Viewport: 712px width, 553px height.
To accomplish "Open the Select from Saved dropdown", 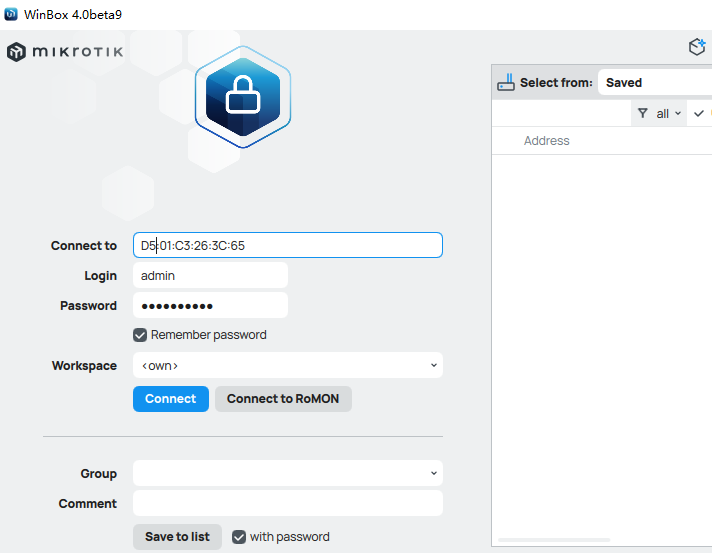I will [x=655, y=83].
